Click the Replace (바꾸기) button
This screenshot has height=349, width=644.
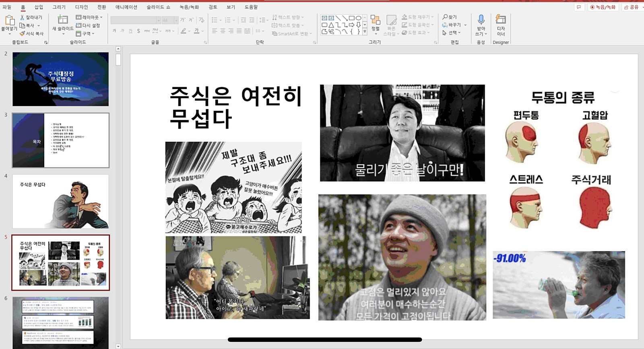tap(454, 25)
